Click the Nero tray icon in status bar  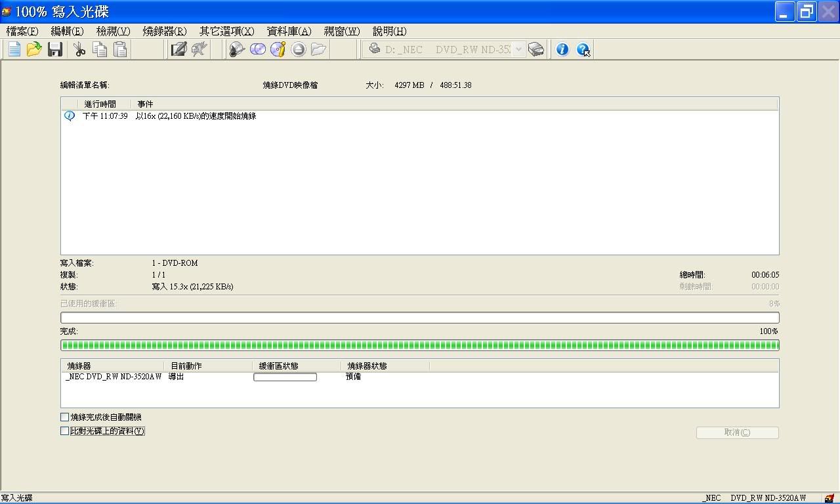coord(830,498)
